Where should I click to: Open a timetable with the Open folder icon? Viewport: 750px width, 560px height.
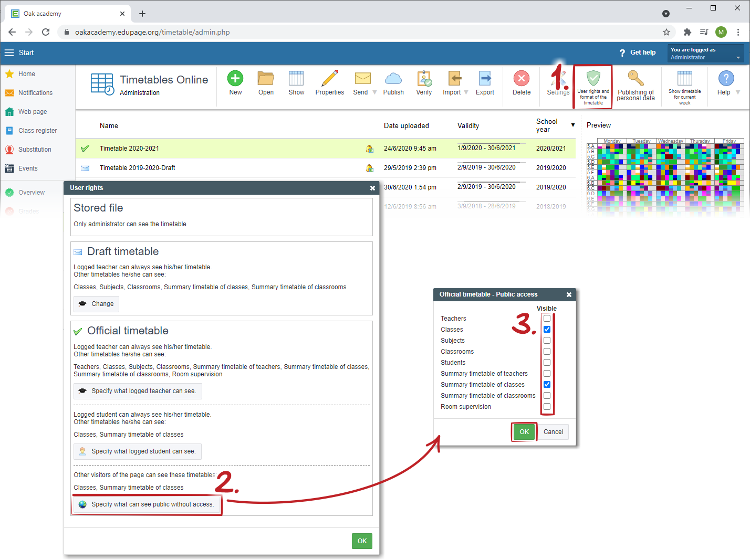click(266, 79)
